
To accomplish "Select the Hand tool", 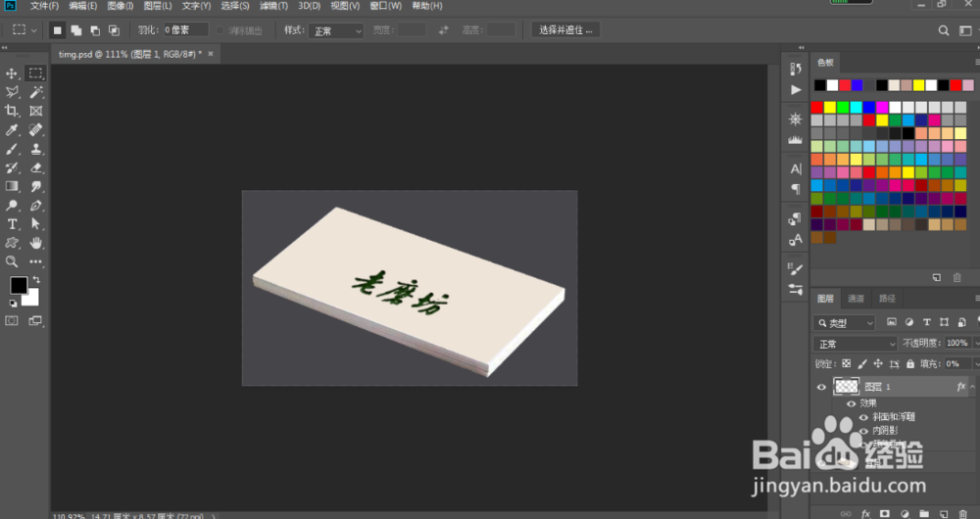I will pyautogui.click(x=35, y=243).
